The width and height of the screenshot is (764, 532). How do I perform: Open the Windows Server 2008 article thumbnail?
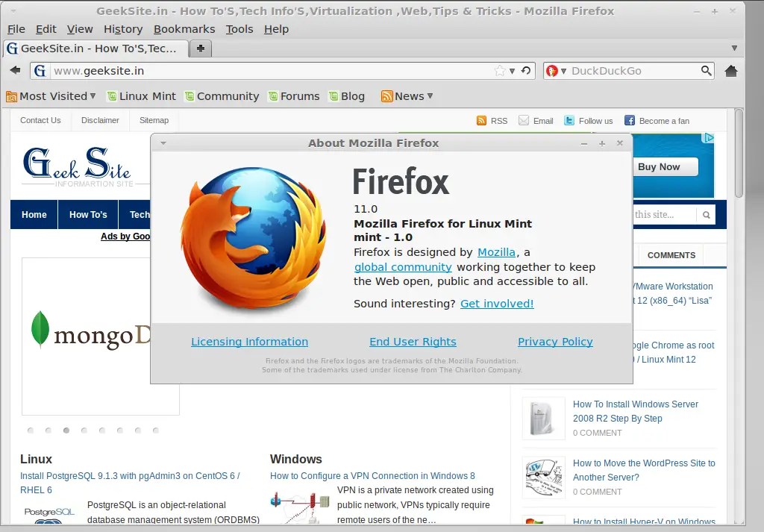[x=543, y=418]
